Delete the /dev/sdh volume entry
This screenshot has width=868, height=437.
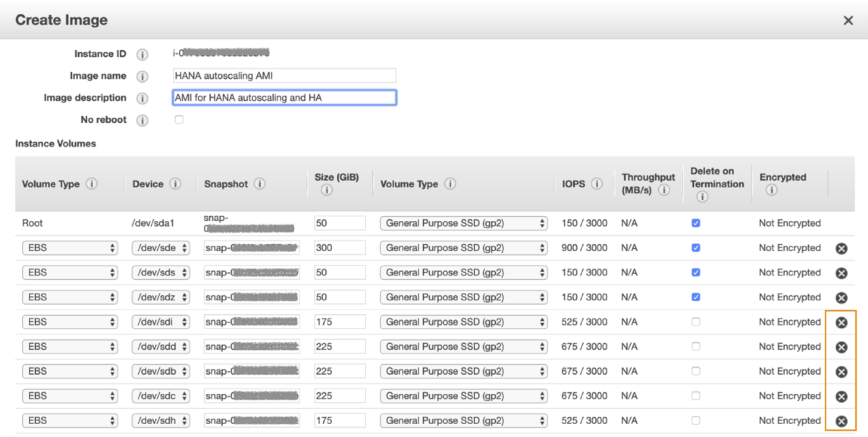(x=841, y=421)
